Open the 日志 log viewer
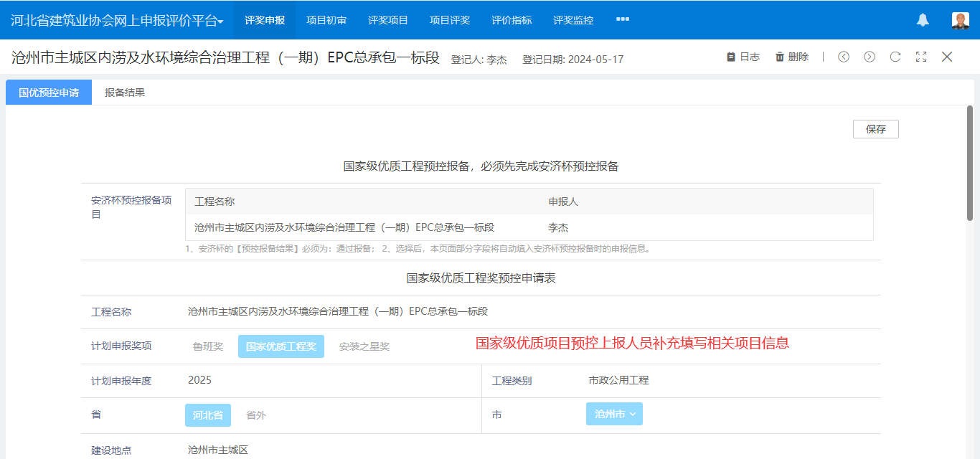The width and height of the screenshot is (980, 459). [743, 57]
